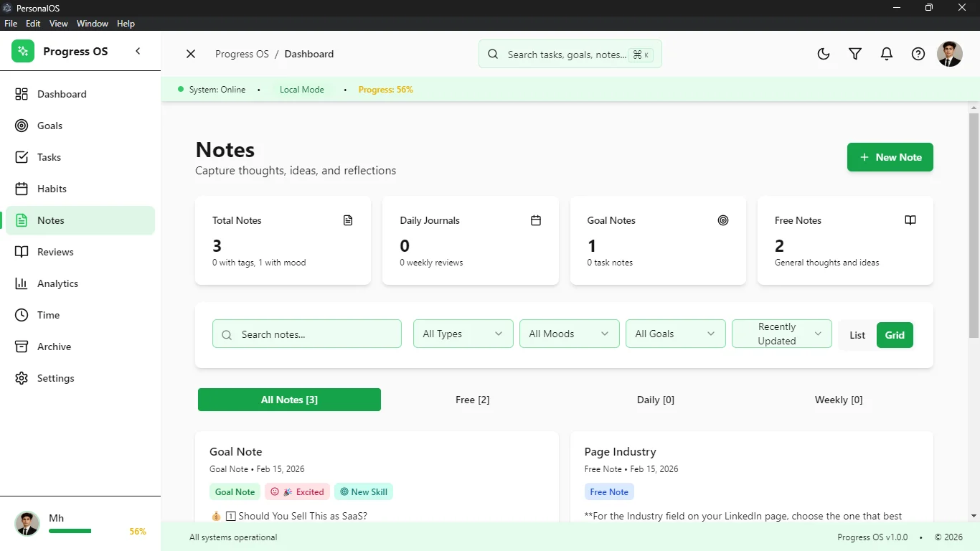Click the X icon beside breadcrumb
Image resolution: width=980 pixels, height=551 pixels.
[x=191, y=54]
